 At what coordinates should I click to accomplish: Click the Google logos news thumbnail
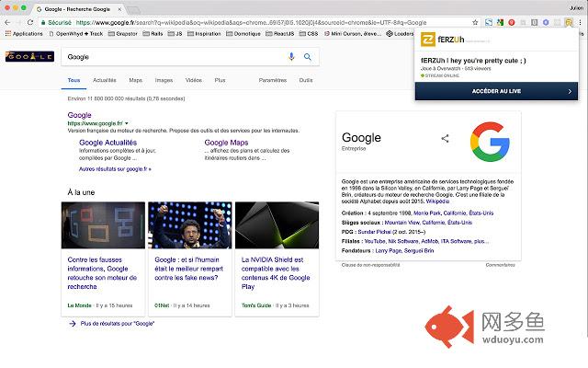click(103, 224)
